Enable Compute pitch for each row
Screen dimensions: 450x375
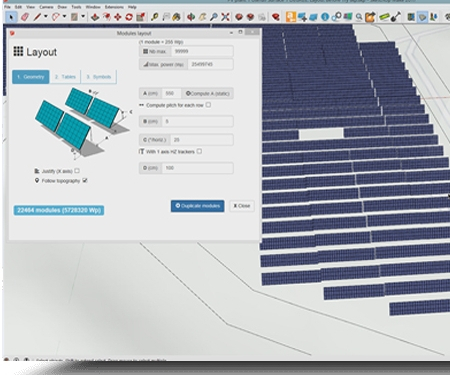208,105
